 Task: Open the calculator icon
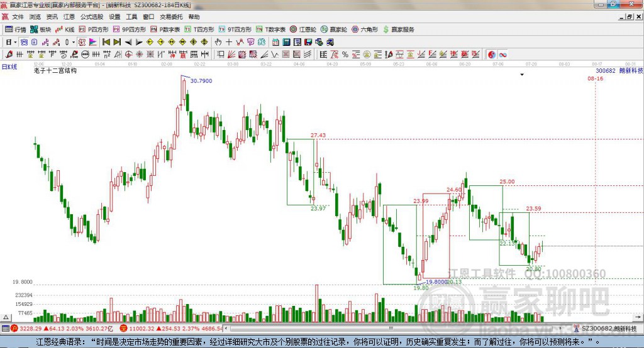tap(286, 42)
